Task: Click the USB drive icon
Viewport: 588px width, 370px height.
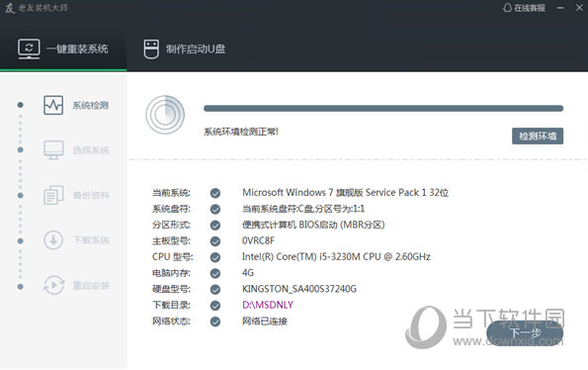Action: [x=151, y=49]
